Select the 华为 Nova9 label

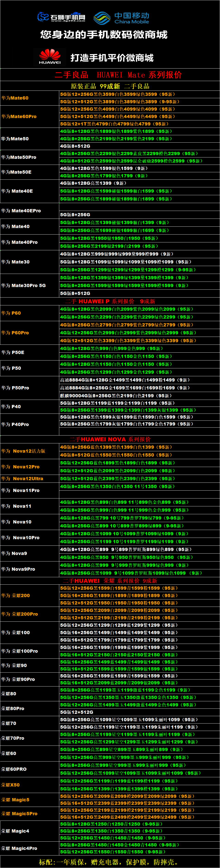(x=14, y=553)
